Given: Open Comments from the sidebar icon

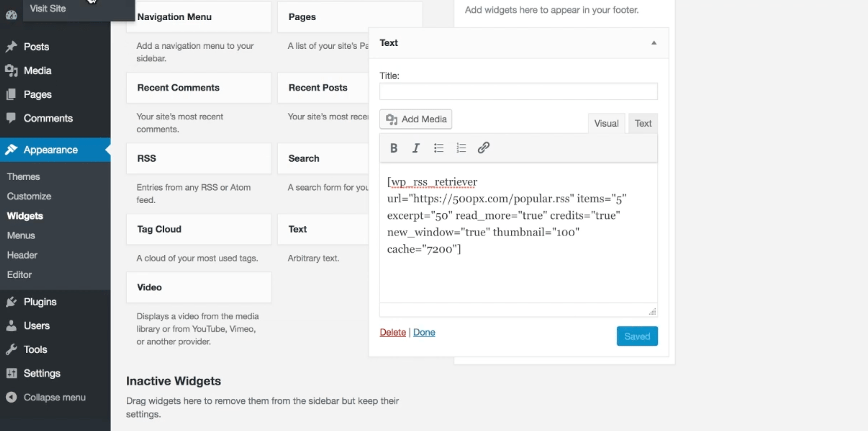Looking at the screenshot, I should (11, 118).
